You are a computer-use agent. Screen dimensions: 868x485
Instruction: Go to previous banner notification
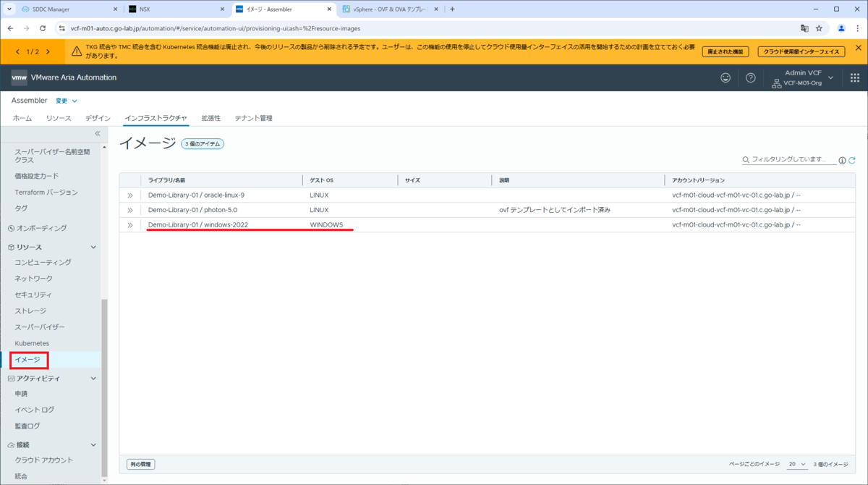18,51
